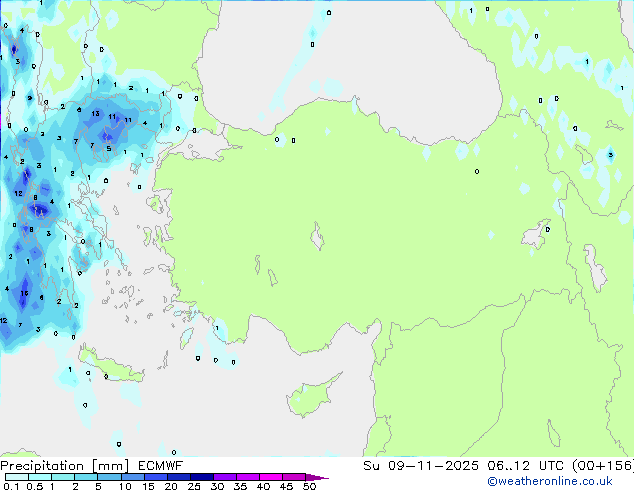Click the 30–35 mm purple legend swatch
Image resolution: width=634 pixels, height=490 pixels.
(x=224, y=477)
